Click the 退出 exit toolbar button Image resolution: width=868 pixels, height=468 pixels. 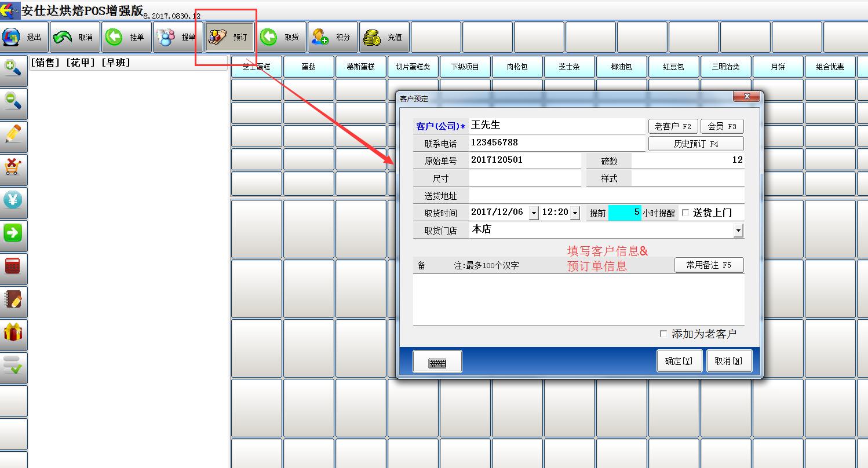coord(24,37)
